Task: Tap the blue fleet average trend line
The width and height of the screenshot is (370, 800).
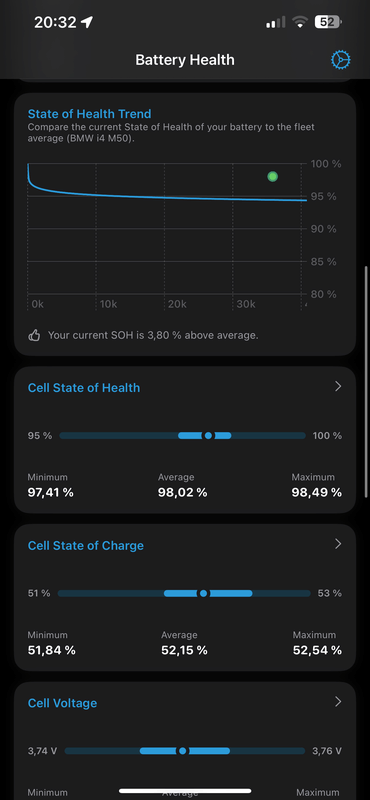Action: (x=167, y=197)
